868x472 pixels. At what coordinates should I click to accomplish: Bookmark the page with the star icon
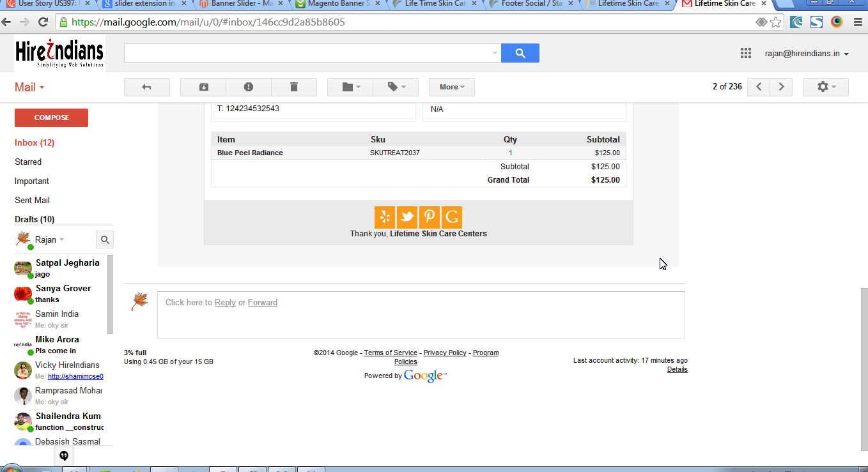775,22
